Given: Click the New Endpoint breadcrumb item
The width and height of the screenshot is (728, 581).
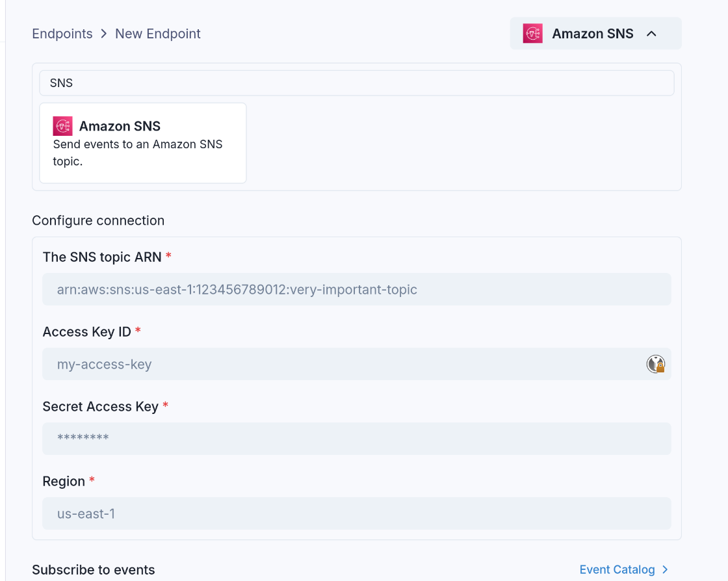Looking at the screenshot, I should [x=158, y=34].
